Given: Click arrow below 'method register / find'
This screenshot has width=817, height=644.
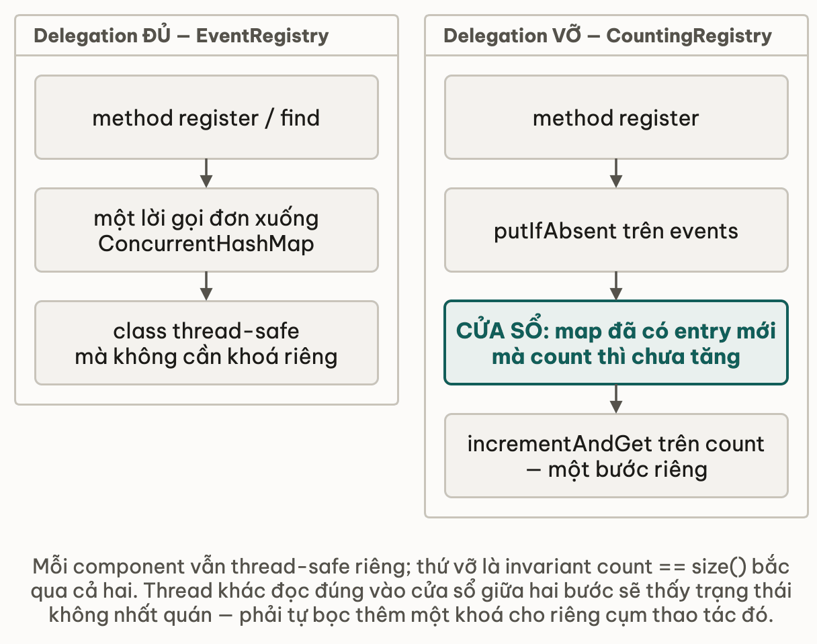Looking at the screenshot, I should 206,173.
